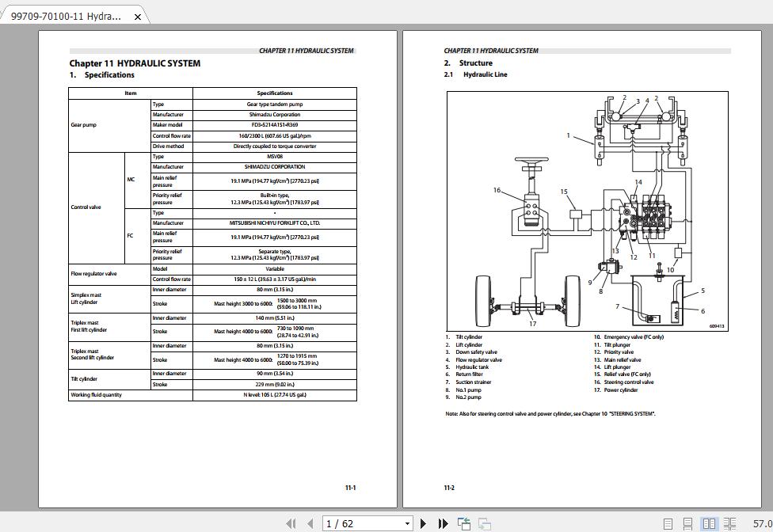Skip to the last page icon
Screen dimensions: 773x532
444,523
